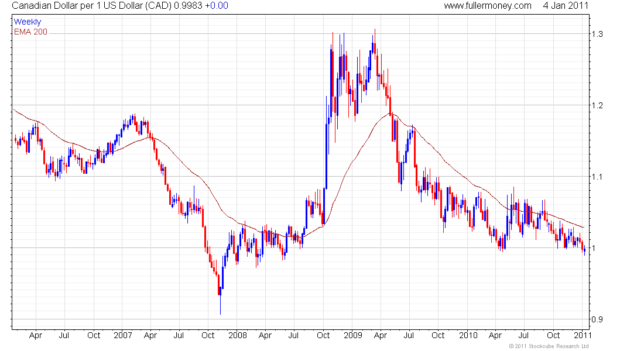Toggle the EMA 200 legend label
The height and width of the screenshot is (351, 644).
(30, 32)
